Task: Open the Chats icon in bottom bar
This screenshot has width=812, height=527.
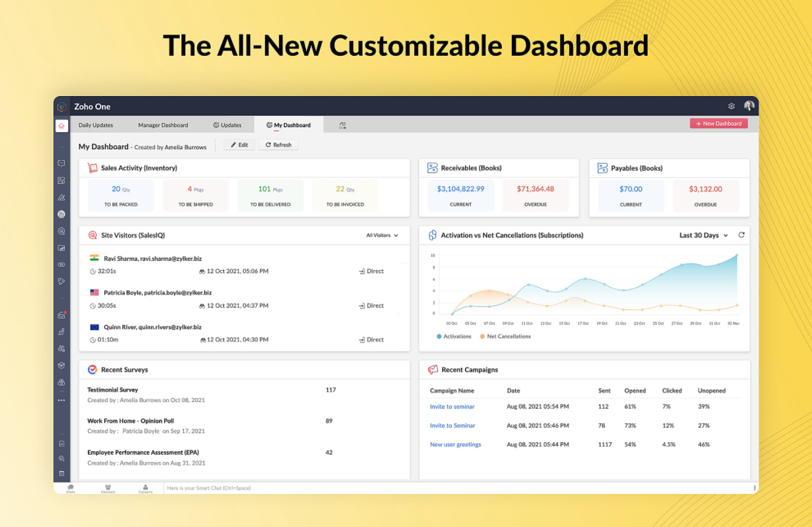Action: [70, 488]
